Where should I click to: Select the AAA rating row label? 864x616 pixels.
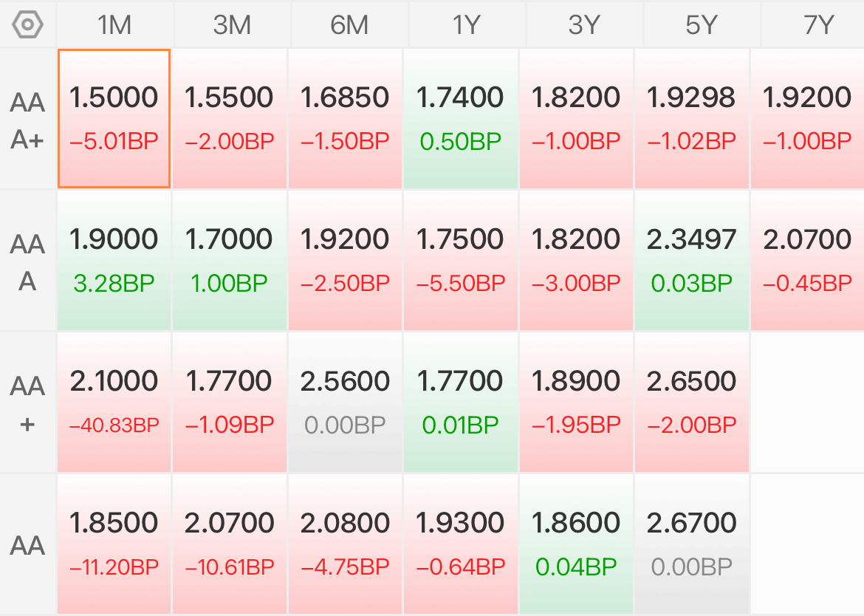27,262
